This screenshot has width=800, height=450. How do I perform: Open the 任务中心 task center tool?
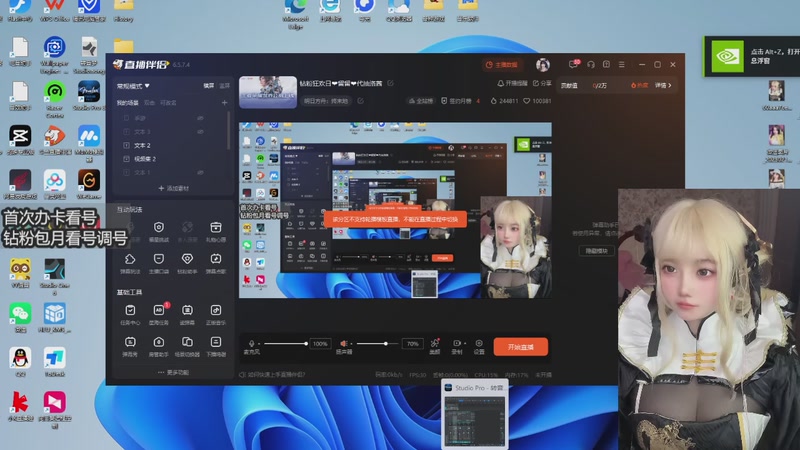(130, 314)
